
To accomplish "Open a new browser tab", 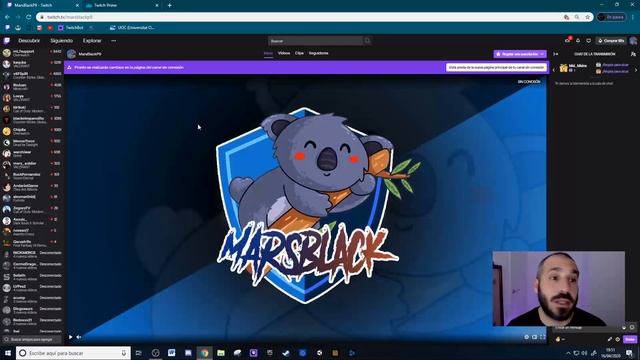I will click(x=169, y=5).
